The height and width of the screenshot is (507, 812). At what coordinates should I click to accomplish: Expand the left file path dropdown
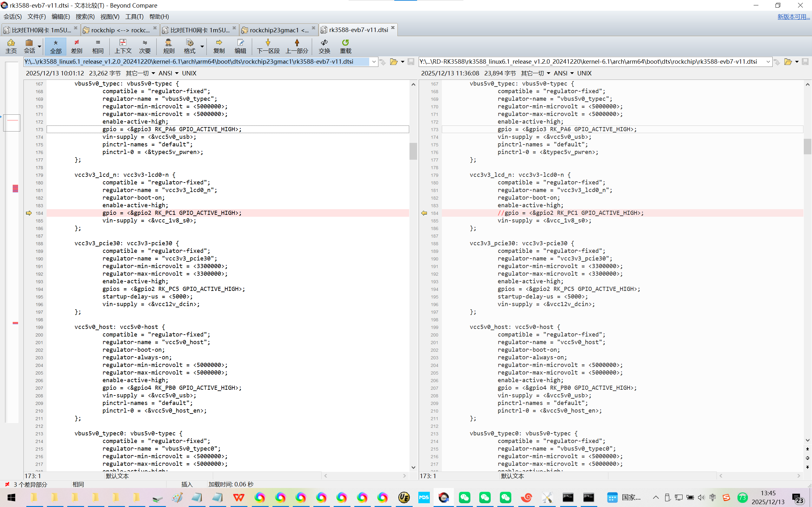(374, 62)
